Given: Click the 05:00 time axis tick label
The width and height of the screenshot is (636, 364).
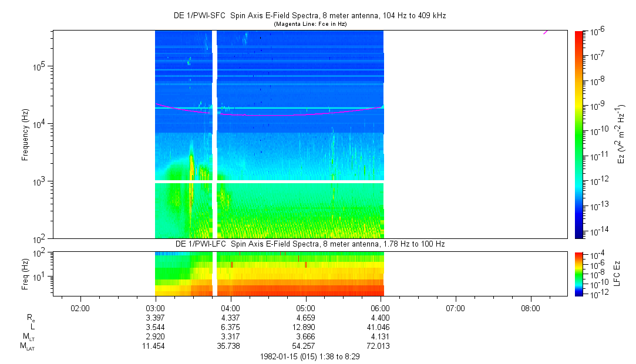Looking at the screenshot, I should pyautogui.click(x=305, y=307).
